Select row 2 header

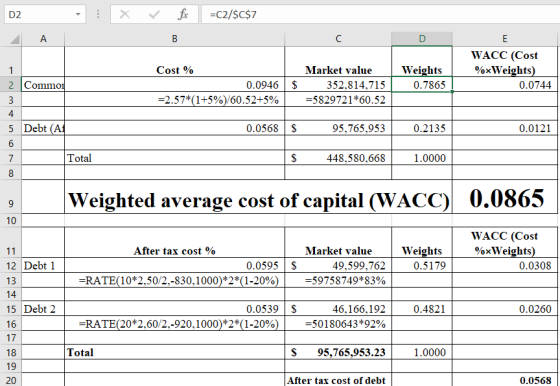11,85
